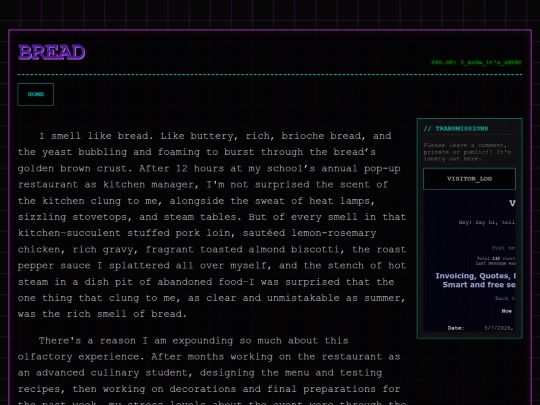Click the 'Hey! Say hi, tell' guestbook text
The width and height of the screenshot is (540, 405).
[x=487, y=222]
